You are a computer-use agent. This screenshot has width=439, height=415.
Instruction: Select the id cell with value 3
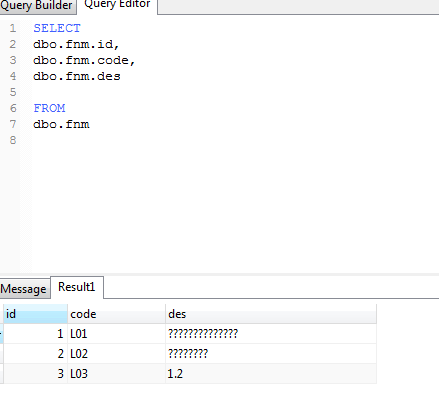[x=35, y=374]
